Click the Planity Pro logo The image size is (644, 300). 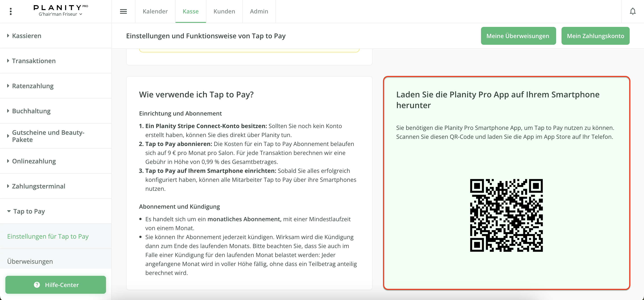click(61, 8)
